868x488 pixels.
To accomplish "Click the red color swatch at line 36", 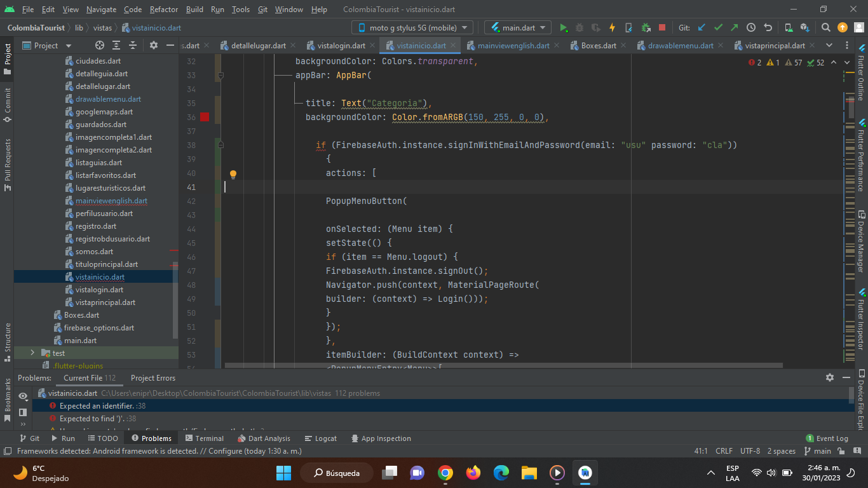I will 205,117.
